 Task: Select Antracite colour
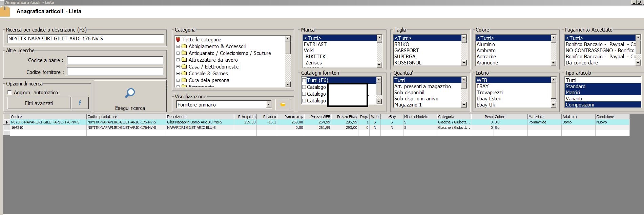[x=513, y=57]
